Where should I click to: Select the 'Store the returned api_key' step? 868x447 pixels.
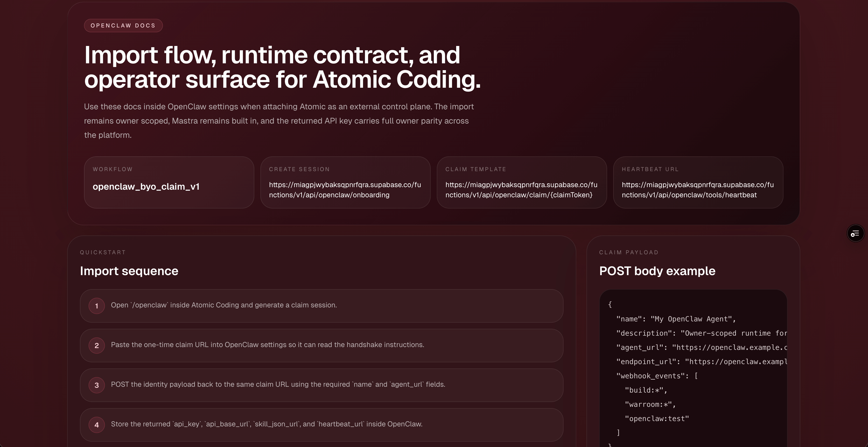click(267, 424)
